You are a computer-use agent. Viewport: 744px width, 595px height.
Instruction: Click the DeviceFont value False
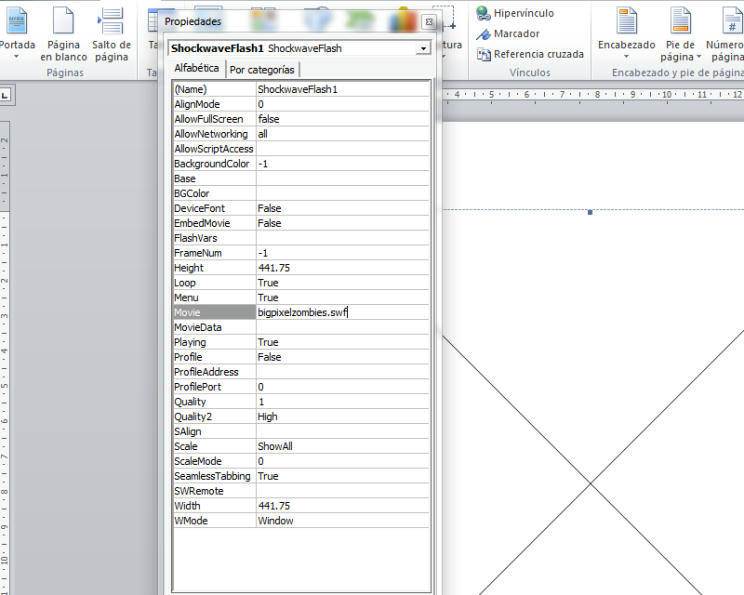click(x=342, y=208)
